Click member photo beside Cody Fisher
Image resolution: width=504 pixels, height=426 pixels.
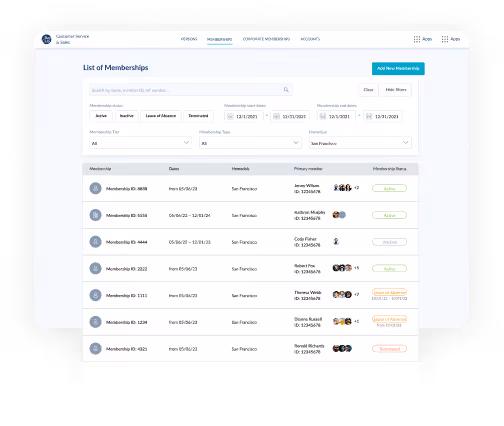336,241
